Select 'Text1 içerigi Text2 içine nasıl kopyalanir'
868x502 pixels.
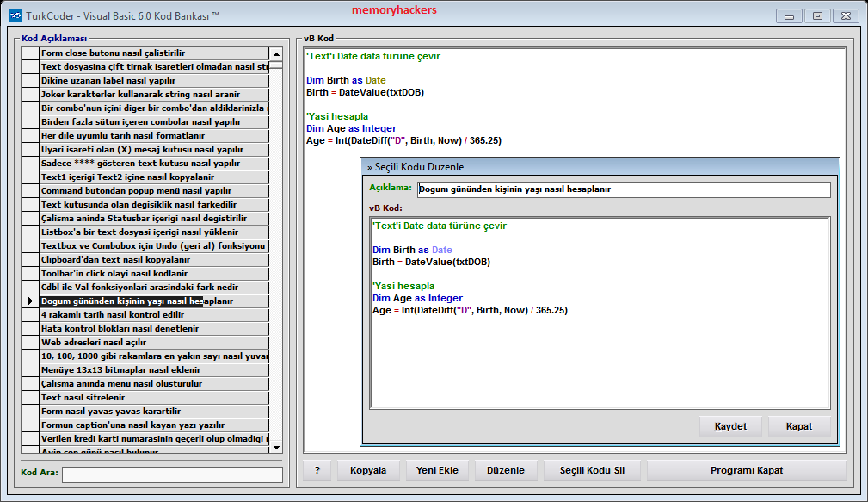[154, 177]
